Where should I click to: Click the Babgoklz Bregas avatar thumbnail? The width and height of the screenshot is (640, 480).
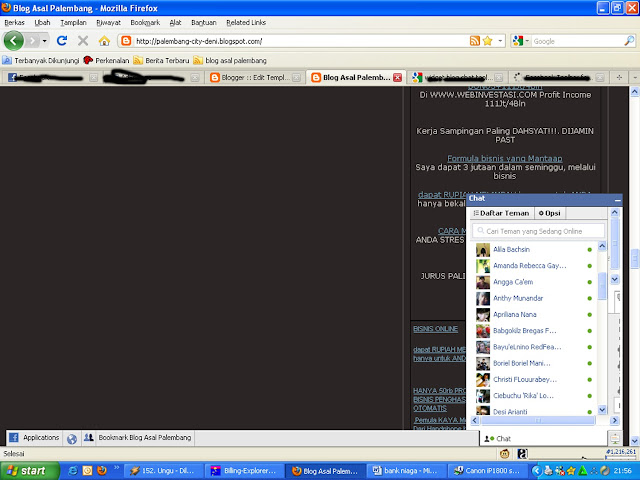click(x=483, y=331)
